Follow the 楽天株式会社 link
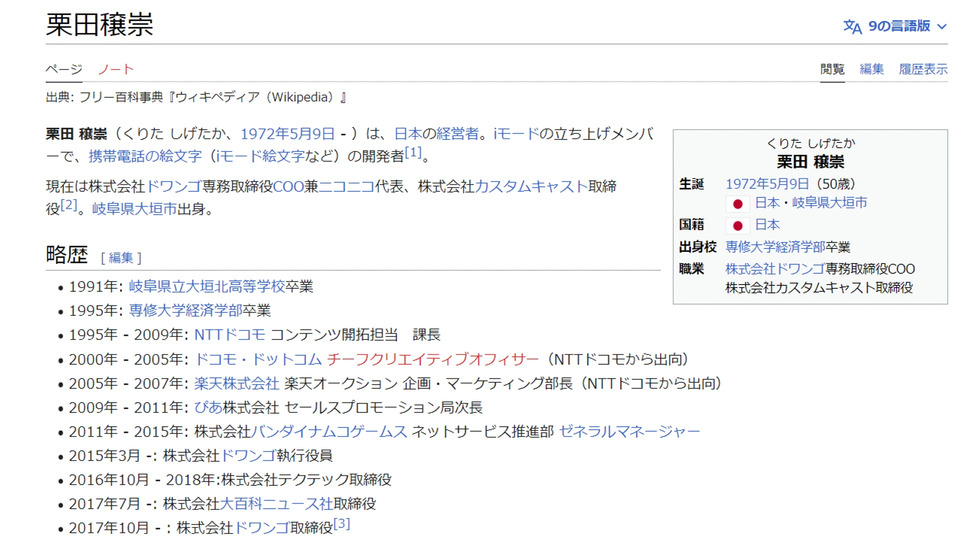 tap(236, 383)
